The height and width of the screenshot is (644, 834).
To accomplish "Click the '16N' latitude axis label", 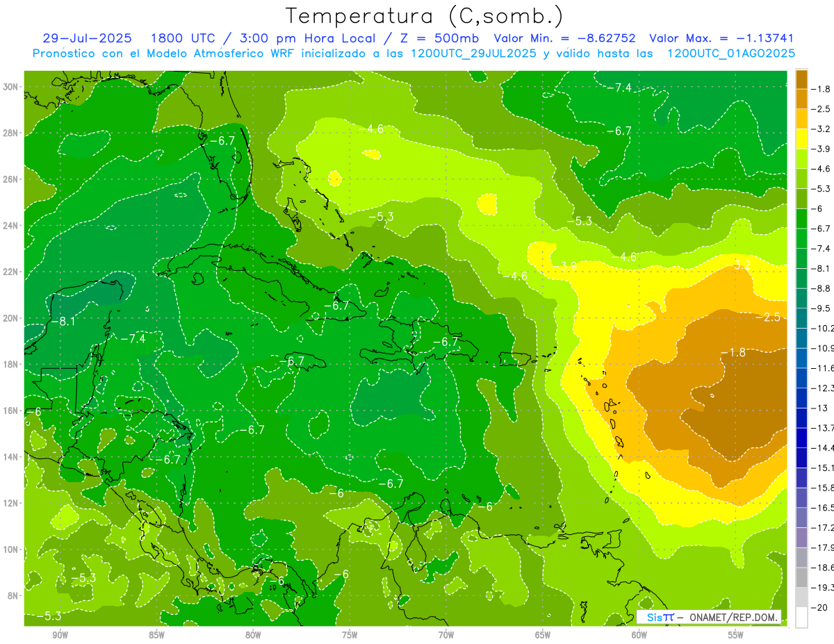I will pyautogui.click(x=11, y=411).
